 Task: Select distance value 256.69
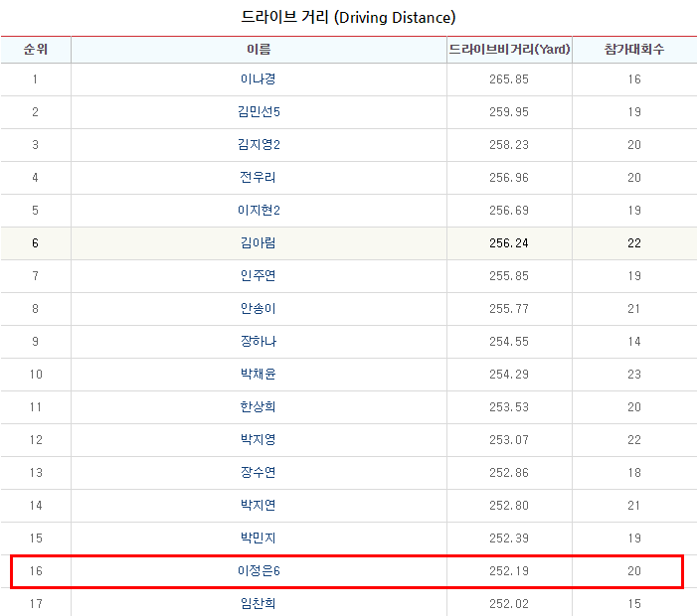[x=509, y=211]
